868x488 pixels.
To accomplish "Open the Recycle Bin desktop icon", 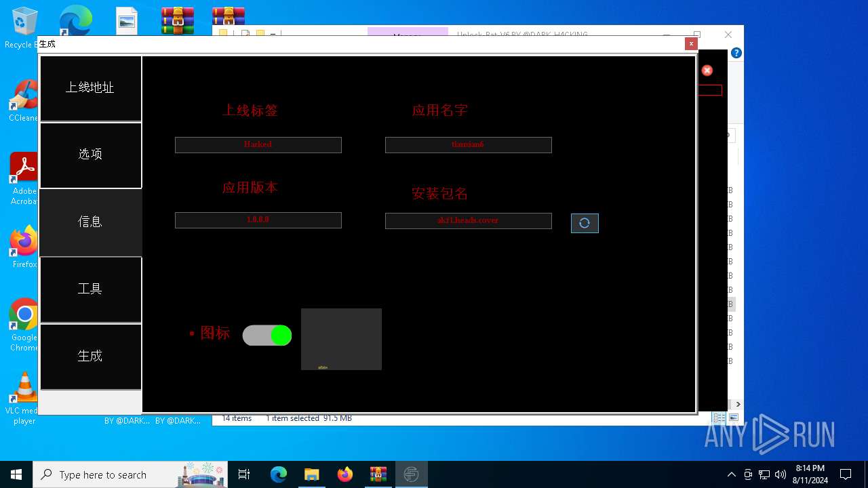I will click(23, 28).
